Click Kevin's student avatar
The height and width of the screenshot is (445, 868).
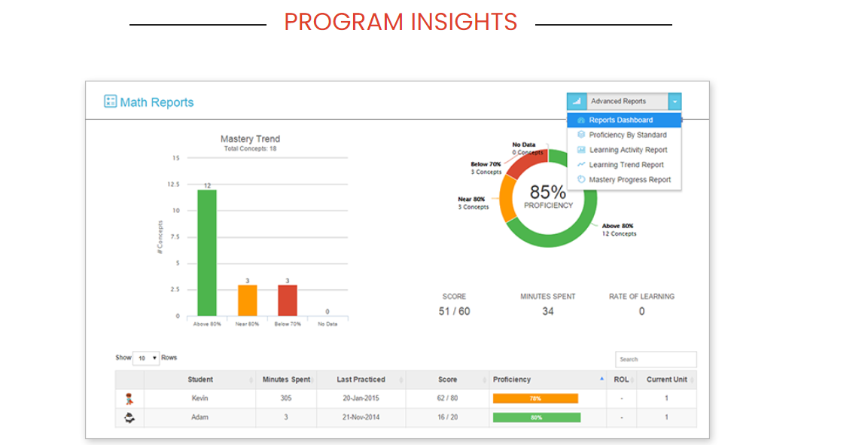click(129, 398)
